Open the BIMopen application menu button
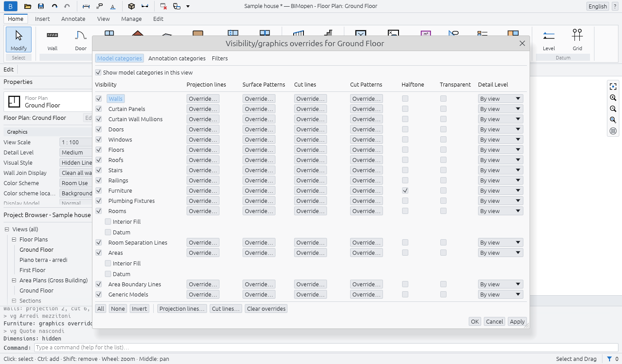The image size is (622, 364). [11, 6]
